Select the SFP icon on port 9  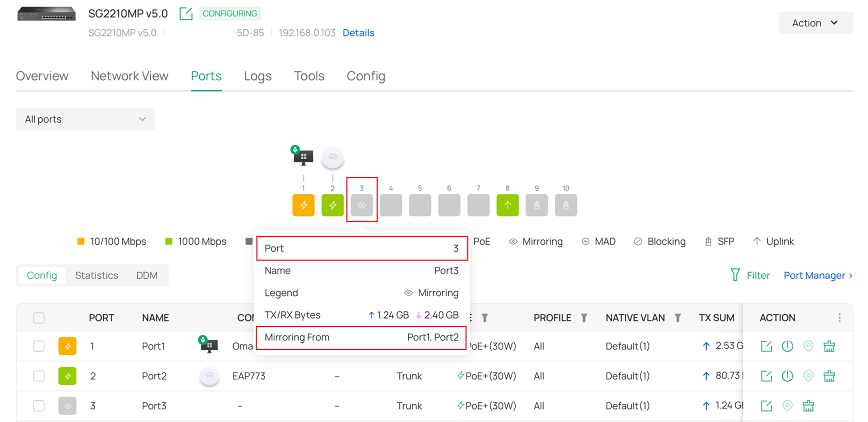click(537, 205)
